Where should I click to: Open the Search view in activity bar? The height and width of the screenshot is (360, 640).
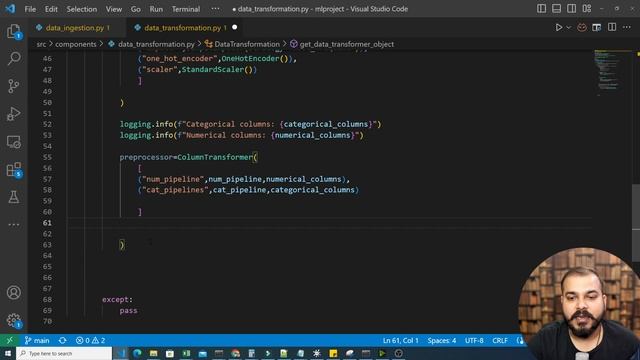(x=13, y=58)
